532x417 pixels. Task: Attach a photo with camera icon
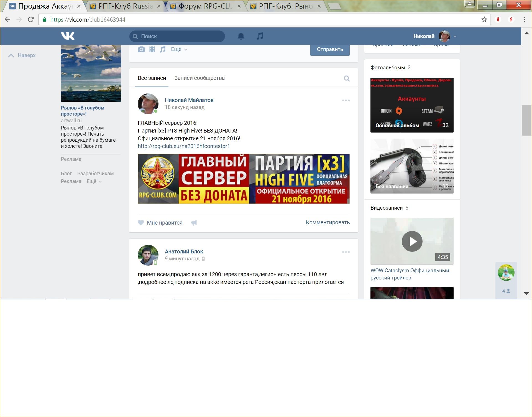141,49
